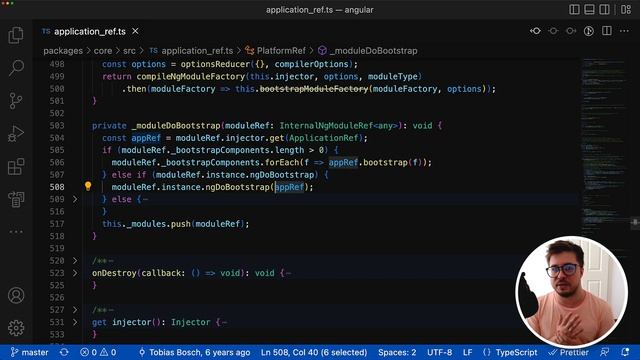
Task: Click the packages breadcrumb
Action: click(x=63, y=51)
